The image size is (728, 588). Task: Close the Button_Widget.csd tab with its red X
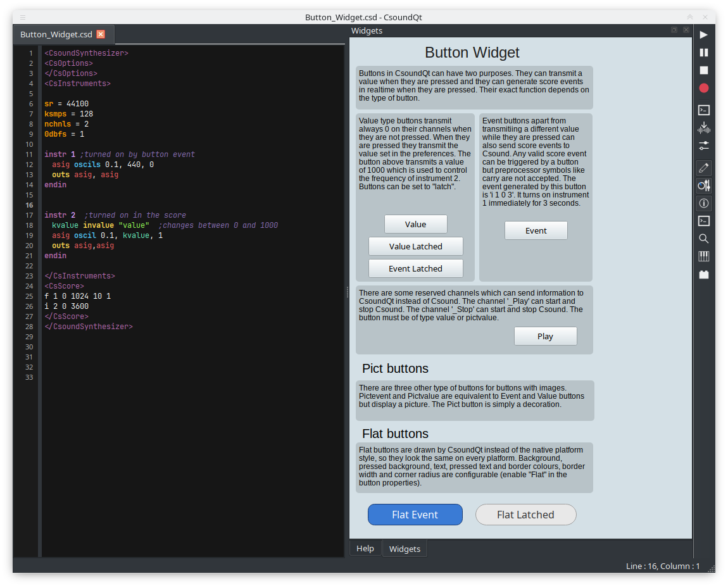click(x=101, y=34)
